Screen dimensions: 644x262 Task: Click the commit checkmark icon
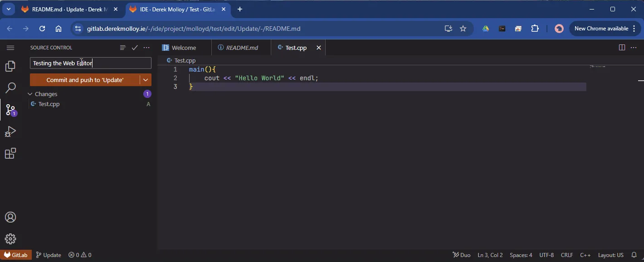[x=135, y=48]
